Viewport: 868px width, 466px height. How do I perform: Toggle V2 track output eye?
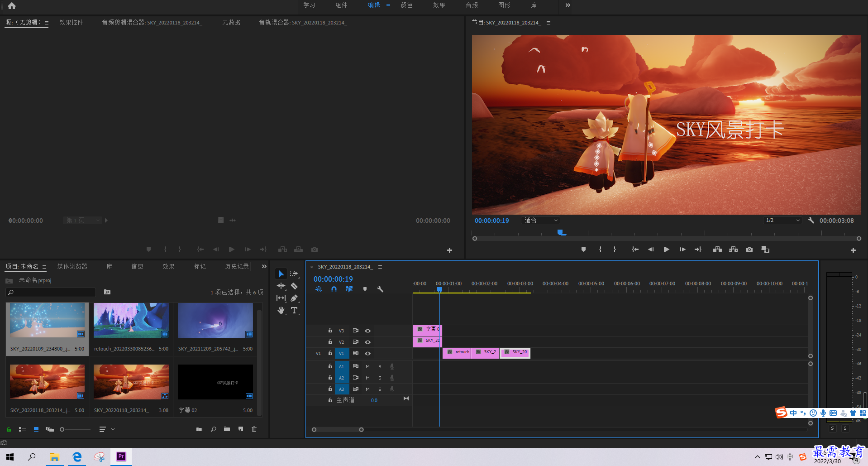(368, 342)
